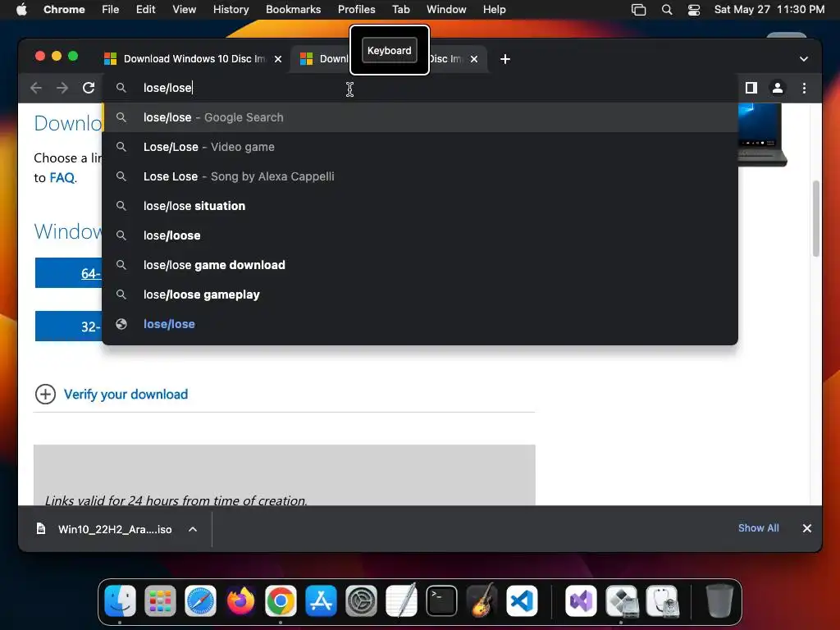
Task: Open the Help menu
Action: 494,10
